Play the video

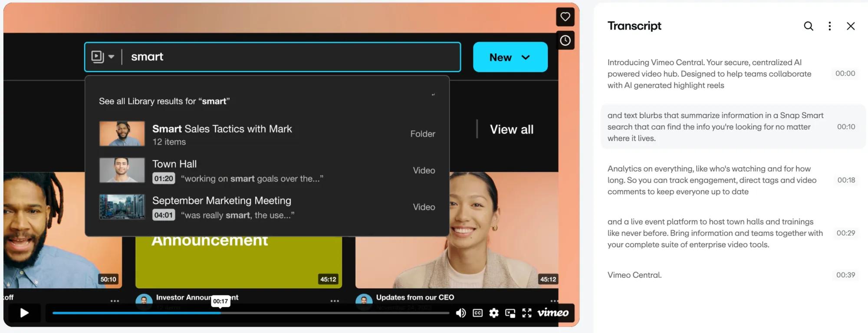(24, 313)
